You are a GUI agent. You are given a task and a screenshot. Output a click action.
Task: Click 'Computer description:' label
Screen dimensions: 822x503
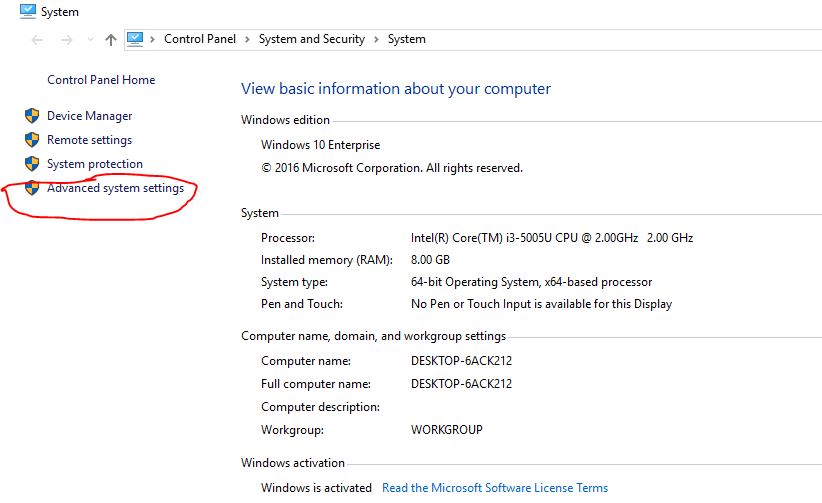(320, 407)
